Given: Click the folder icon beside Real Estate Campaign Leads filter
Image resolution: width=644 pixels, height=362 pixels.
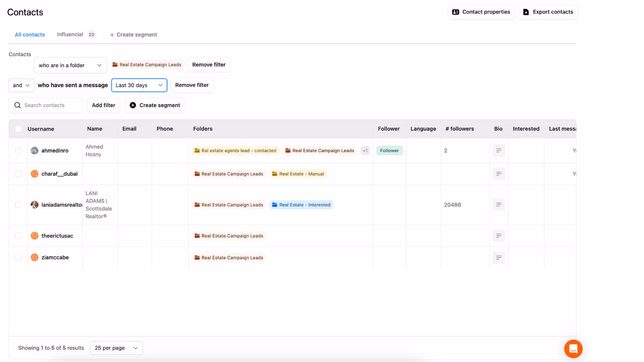Looking at the screenshot, I should 115,64.
